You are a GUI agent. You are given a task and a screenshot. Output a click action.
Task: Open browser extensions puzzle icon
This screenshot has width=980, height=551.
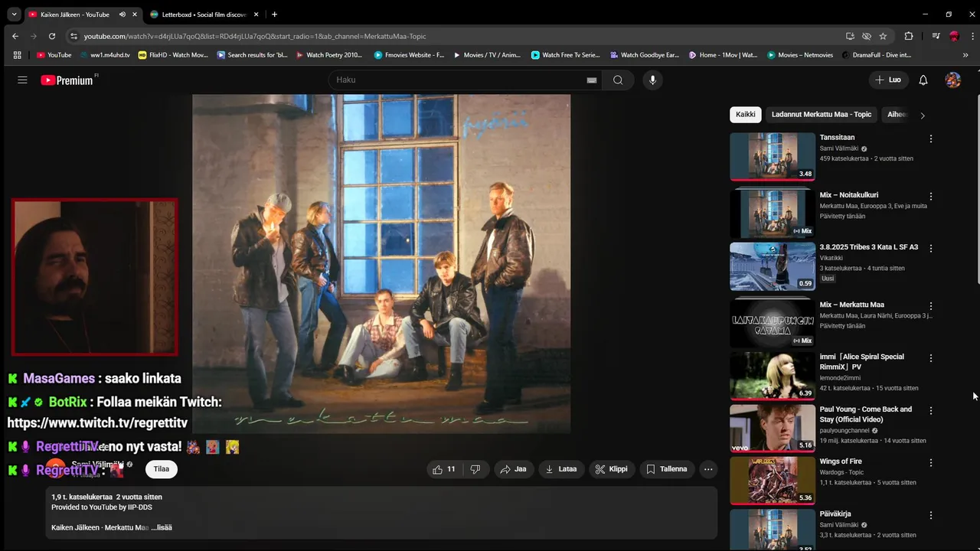tap(909, 36)
